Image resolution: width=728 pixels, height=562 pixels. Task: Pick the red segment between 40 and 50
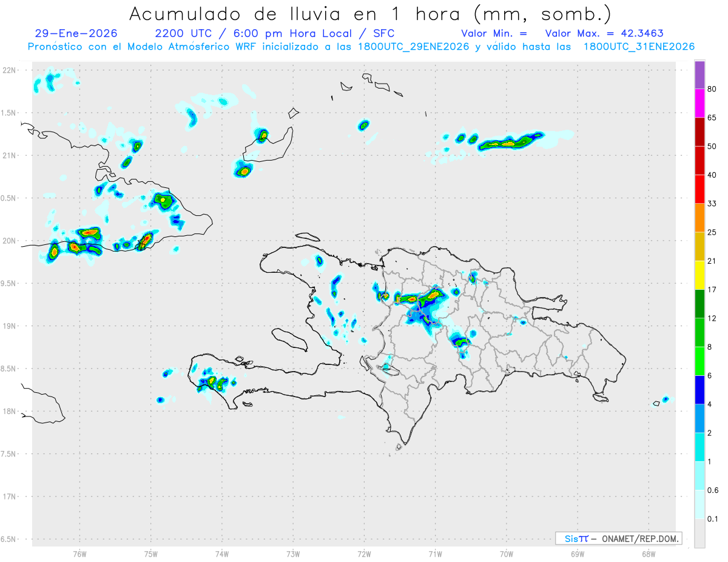pyautogui.click(x=699, y=161)
